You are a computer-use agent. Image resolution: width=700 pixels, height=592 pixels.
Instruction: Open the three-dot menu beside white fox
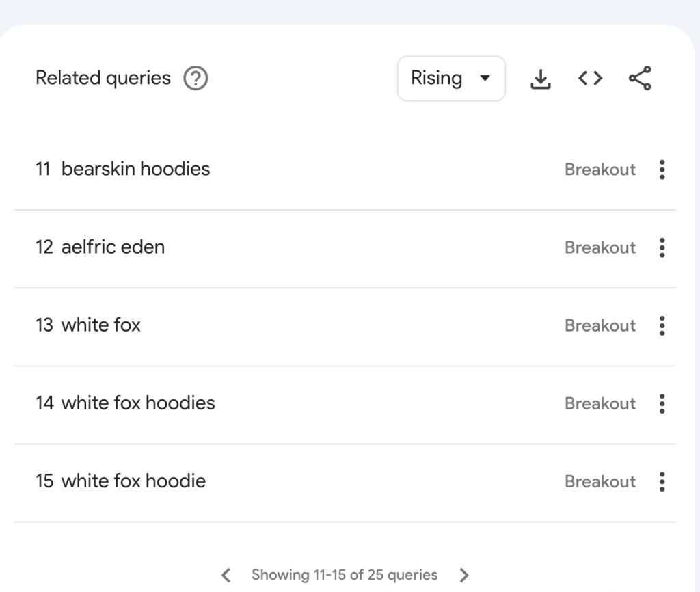tap(662, 326)
